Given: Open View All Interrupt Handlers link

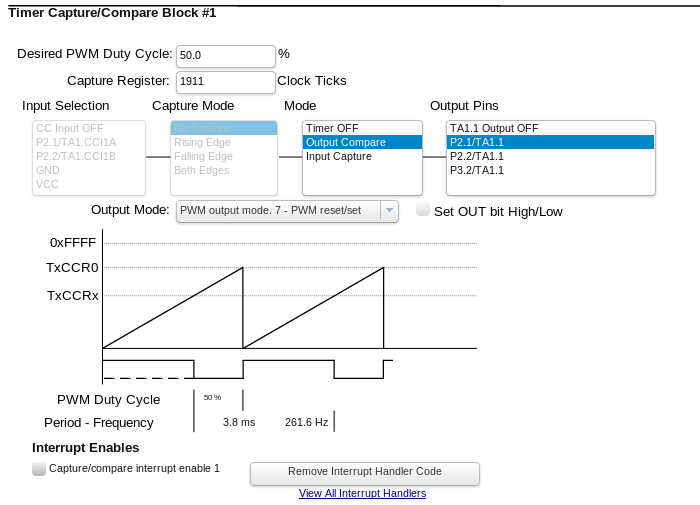Looking at the screenshot, I should 362,494.
